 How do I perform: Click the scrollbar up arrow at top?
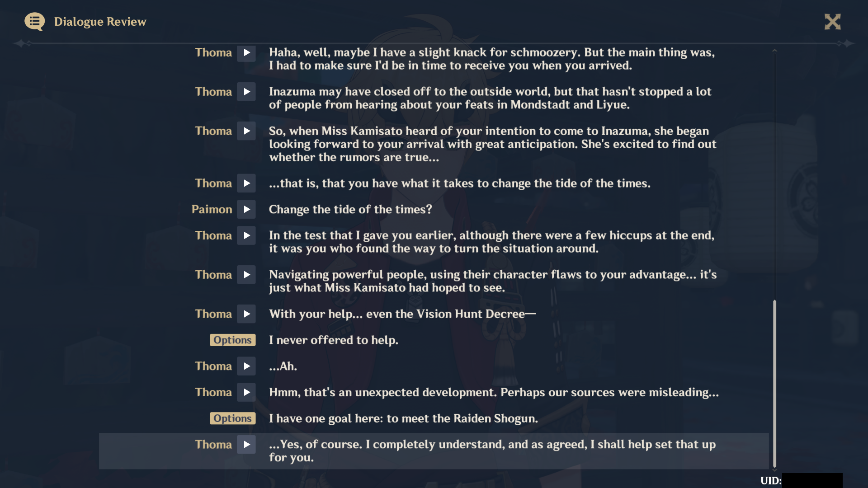pos(774,51)
